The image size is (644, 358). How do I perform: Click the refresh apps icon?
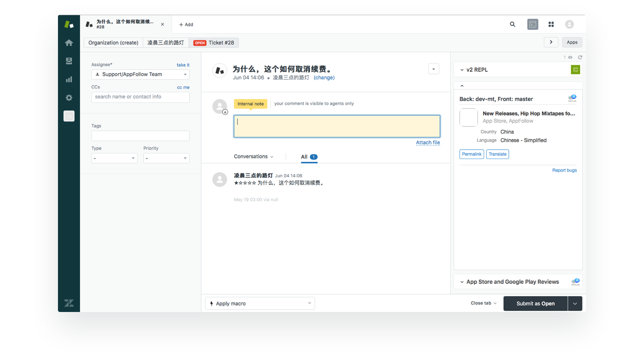pos(580,58)
